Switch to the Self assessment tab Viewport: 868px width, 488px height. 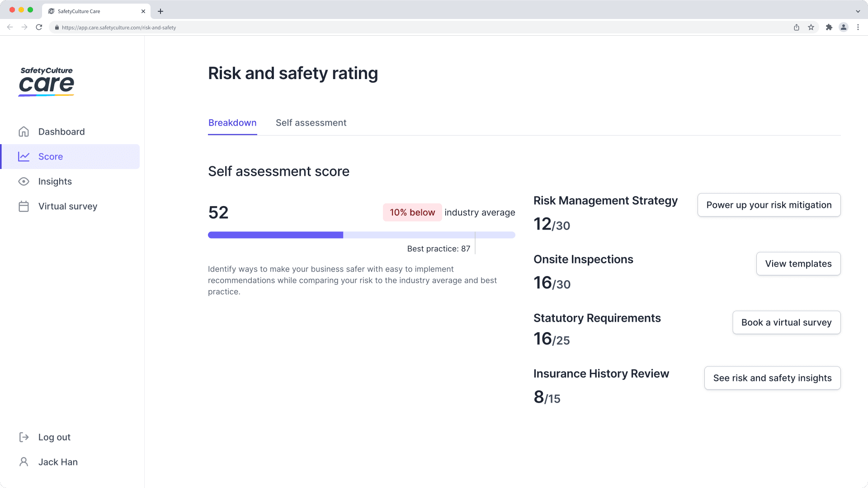coord(311,123)
